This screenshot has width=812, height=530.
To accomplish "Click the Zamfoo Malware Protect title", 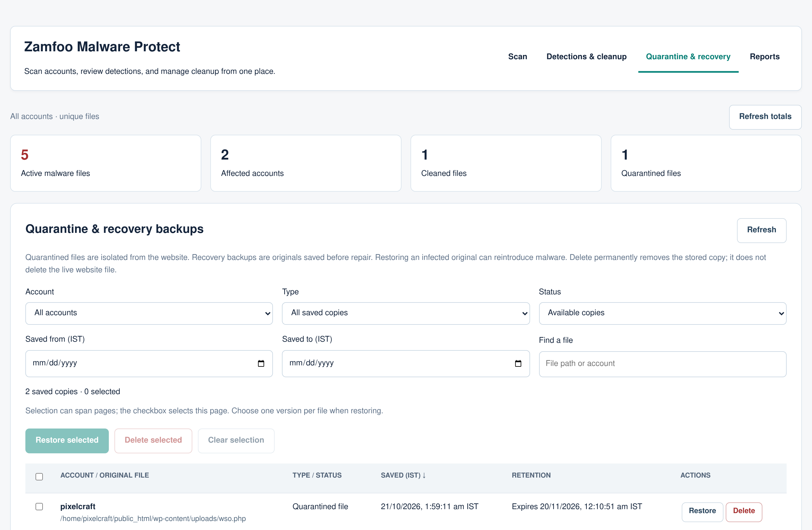I will point(102,47).
